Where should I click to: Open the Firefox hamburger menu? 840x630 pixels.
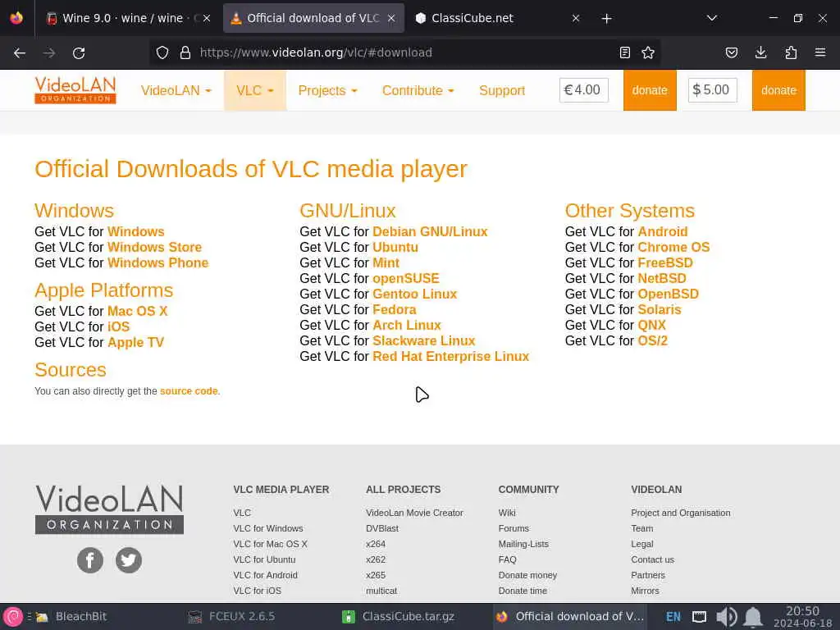click(820, 52)
